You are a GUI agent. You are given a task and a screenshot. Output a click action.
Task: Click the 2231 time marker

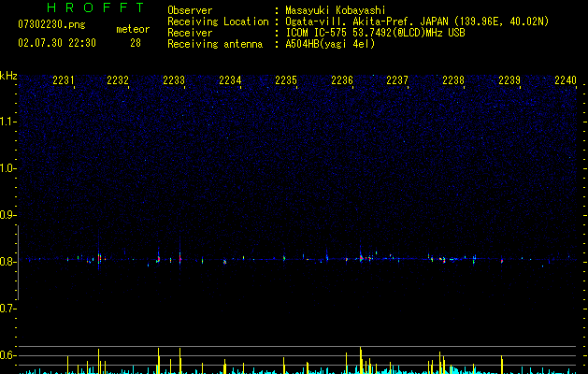click(63, 79)
